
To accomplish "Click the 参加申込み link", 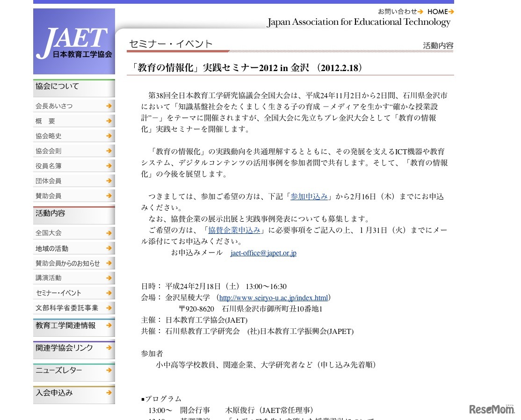I will pyautogui.click(x=309, y=196).
